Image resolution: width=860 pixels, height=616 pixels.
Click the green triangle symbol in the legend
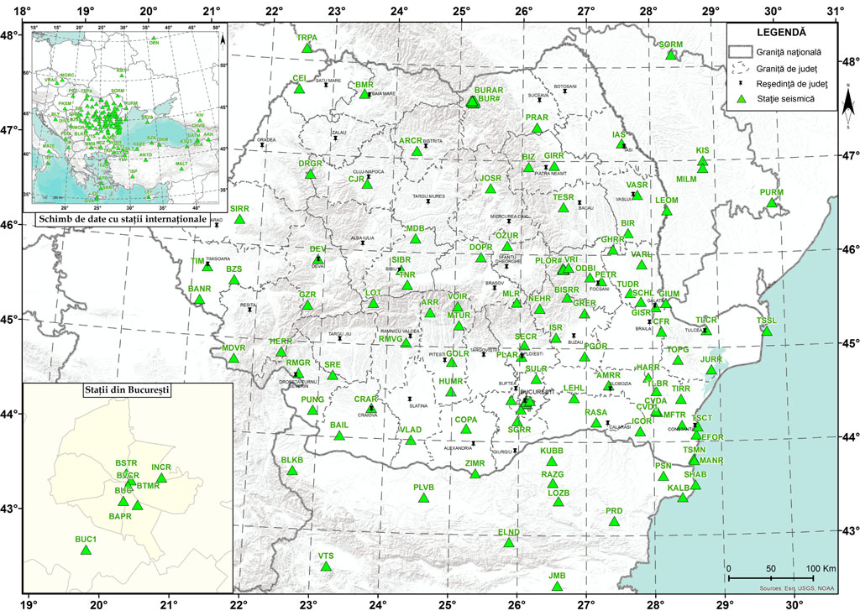coord(742,99)
